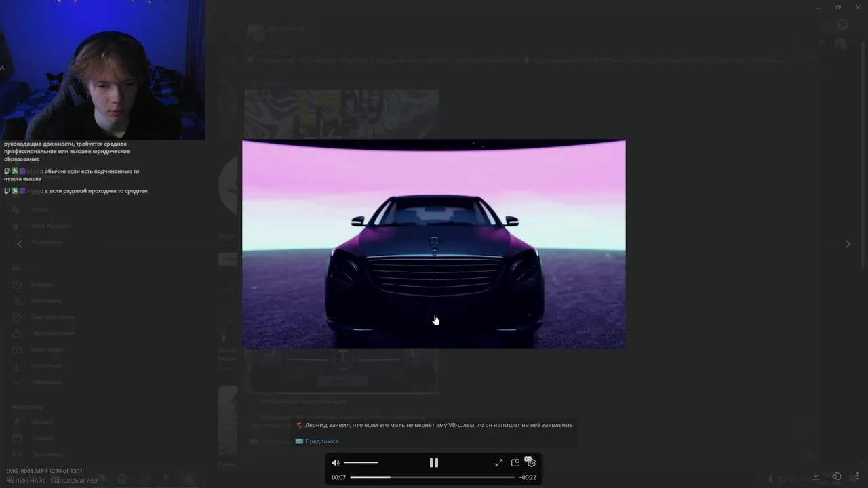868x488 pixels.
Task: Open playback speed settings gear
Action: coord(531,462)
